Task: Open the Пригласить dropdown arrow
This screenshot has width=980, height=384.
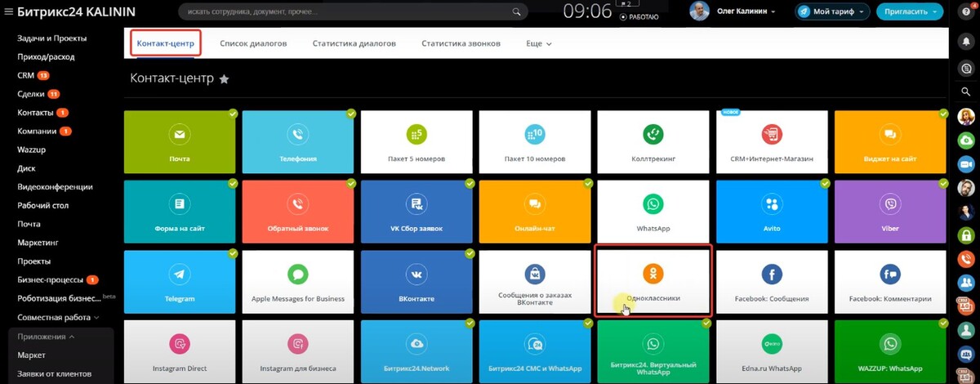Action: click(x=935, y=12)
